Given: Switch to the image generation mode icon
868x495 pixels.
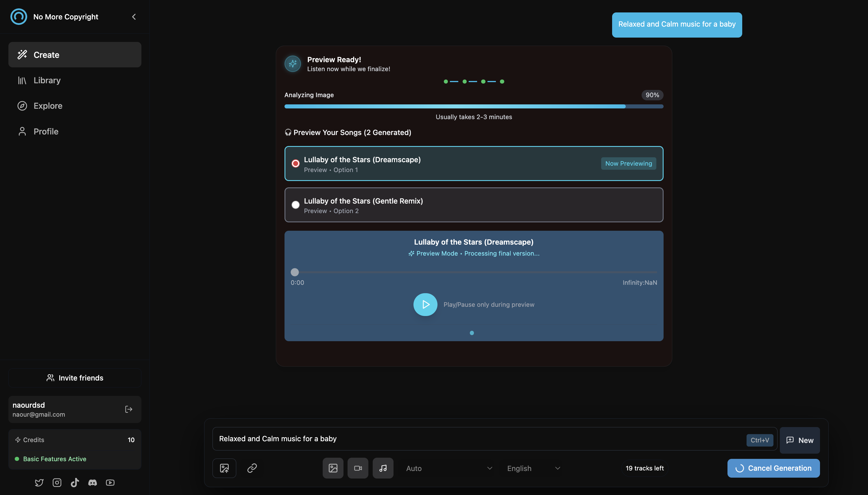Looking at the screenshot, I should (333, 468).
